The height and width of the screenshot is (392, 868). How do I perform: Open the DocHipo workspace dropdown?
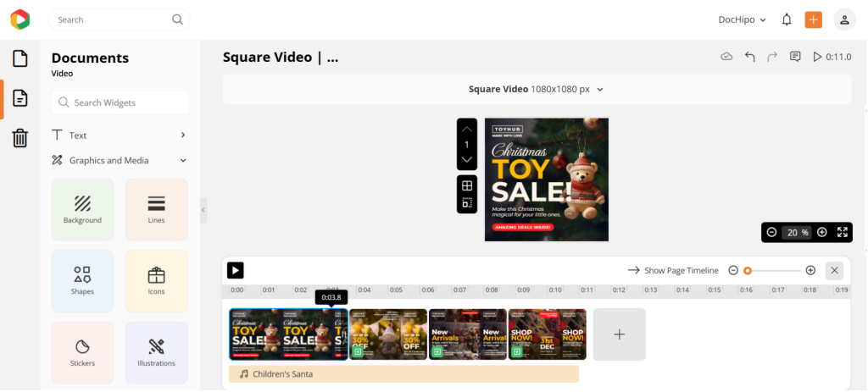tap(742, 20)
